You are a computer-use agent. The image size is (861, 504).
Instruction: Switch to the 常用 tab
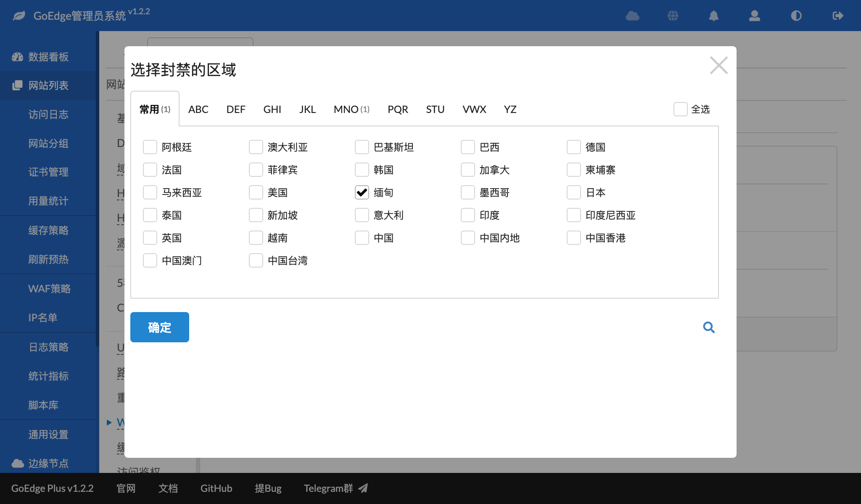click(155, 109)
